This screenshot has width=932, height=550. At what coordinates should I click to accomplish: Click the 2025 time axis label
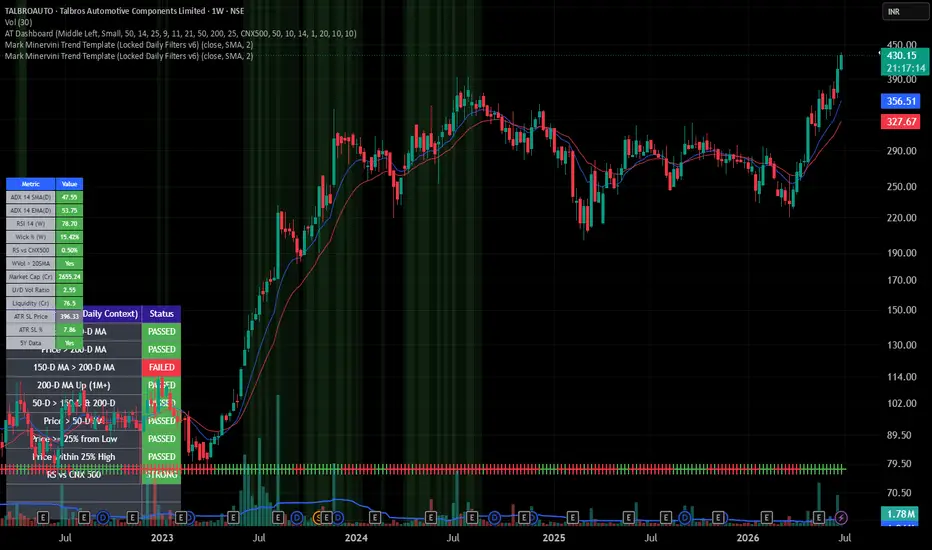[553, 538]
